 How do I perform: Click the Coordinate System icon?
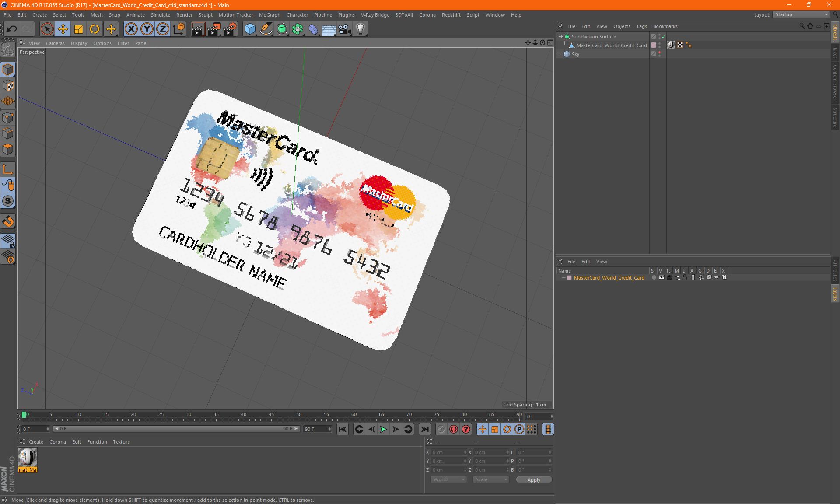pyautogui.click(x=179, y=29)
